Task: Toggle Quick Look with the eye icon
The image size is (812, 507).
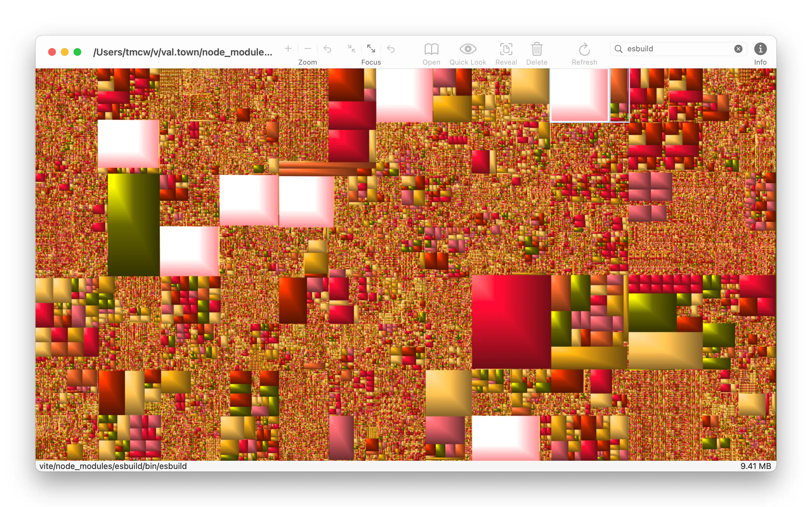Action: (x=468, y=49)
